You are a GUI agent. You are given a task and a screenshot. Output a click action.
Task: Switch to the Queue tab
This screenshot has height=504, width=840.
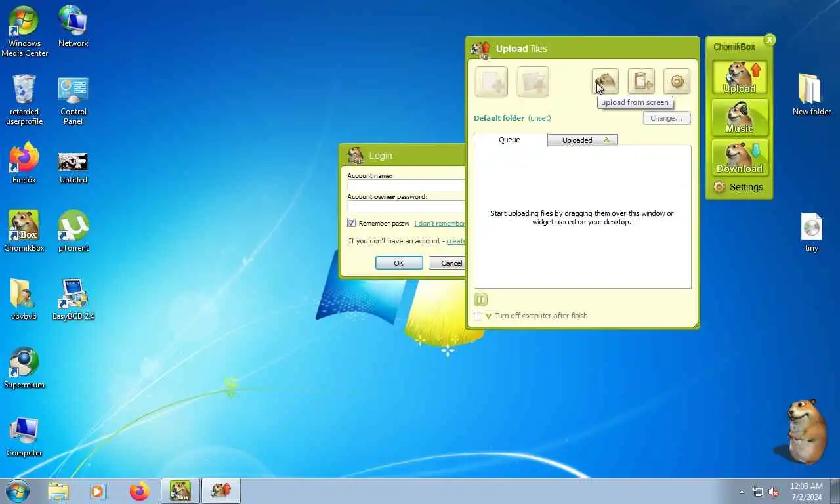tap(510, 140)
